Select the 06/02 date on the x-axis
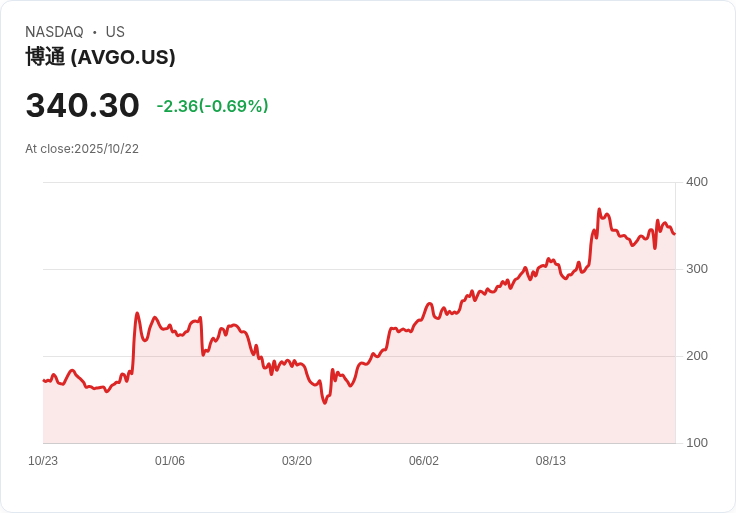 (424, 461)
